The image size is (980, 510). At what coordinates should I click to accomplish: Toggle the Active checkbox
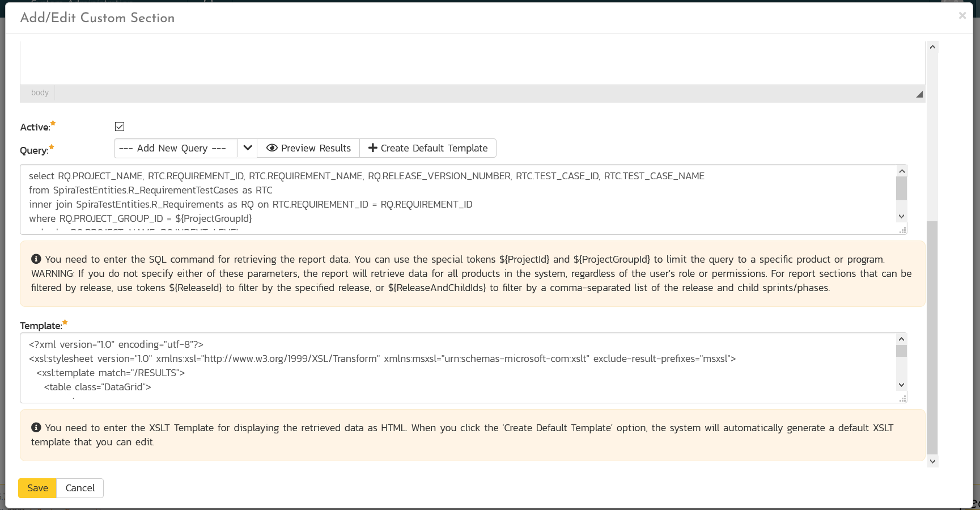[120, 127]
